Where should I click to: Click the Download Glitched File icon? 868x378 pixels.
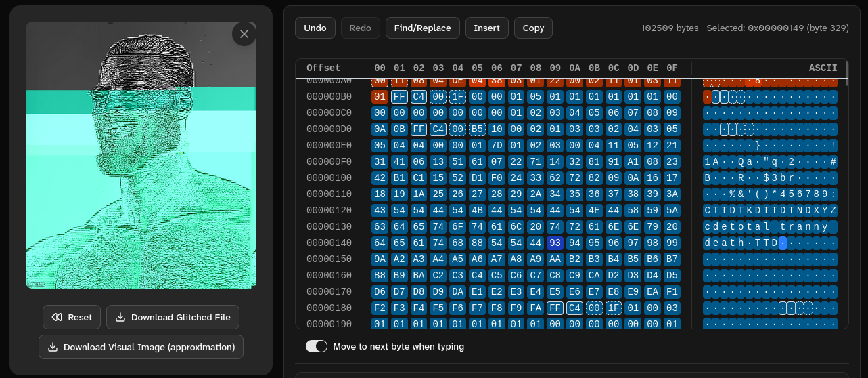tap(120, 317)
